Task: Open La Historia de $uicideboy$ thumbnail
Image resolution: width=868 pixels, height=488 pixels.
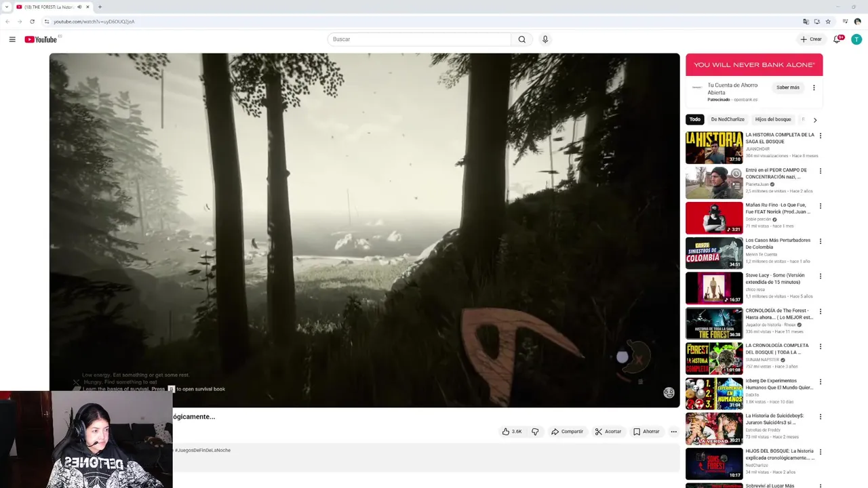Action: 714,429
